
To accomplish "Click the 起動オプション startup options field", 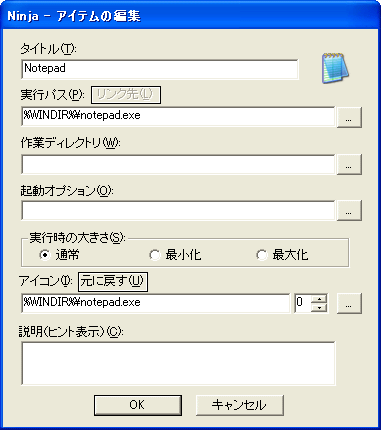I will coord(178,210).
